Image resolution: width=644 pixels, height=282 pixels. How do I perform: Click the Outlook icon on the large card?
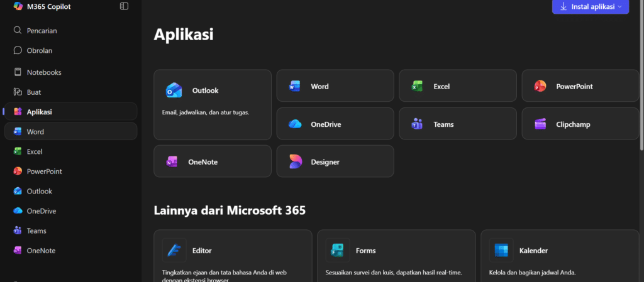[174, 90]
